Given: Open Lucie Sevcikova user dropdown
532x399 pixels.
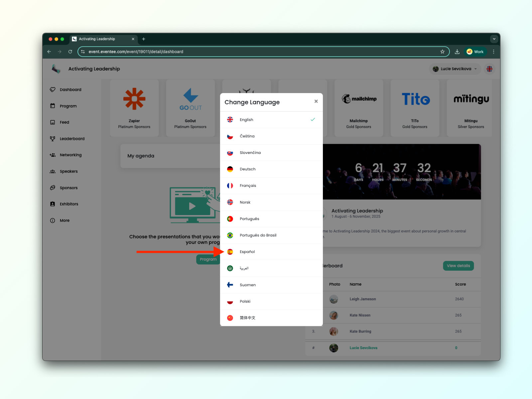Looking at the screenshot, I should [x=455, y=69].
